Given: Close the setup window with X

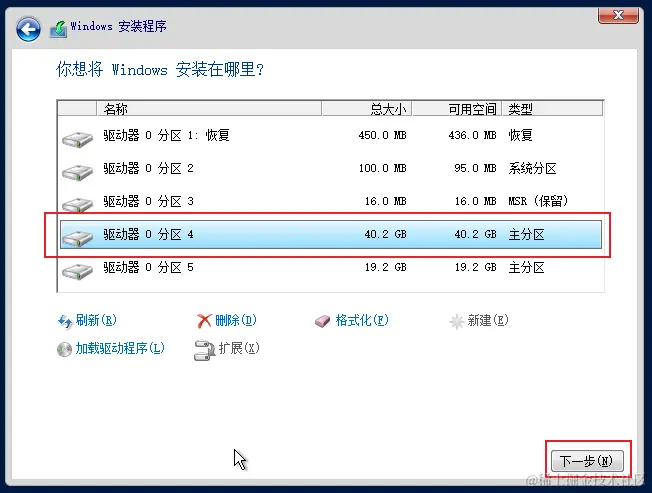Looking at the screenshot, I should tap(618, 15).
